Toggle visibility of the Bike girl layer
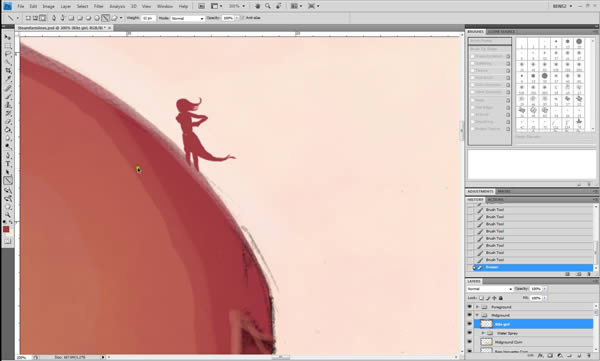This screenshot has width=600, height=361. pos(470,324)
